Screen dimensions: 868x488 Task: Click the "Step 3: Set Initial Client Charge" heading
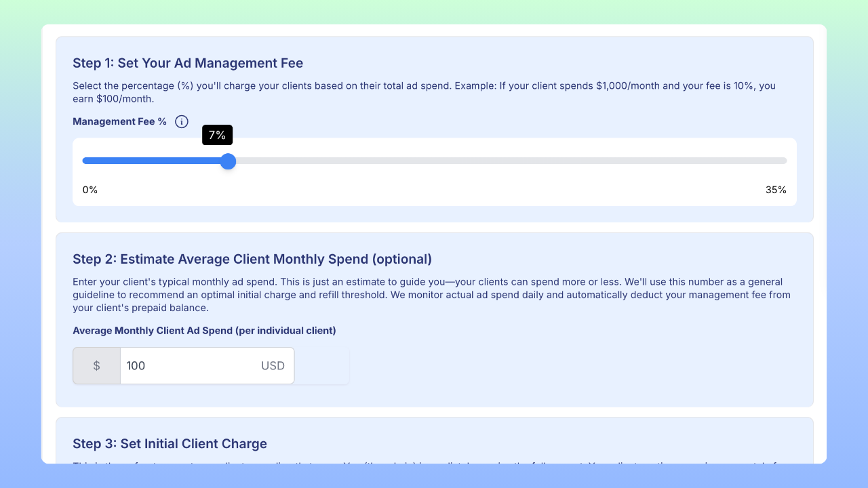tap(170, 444)
